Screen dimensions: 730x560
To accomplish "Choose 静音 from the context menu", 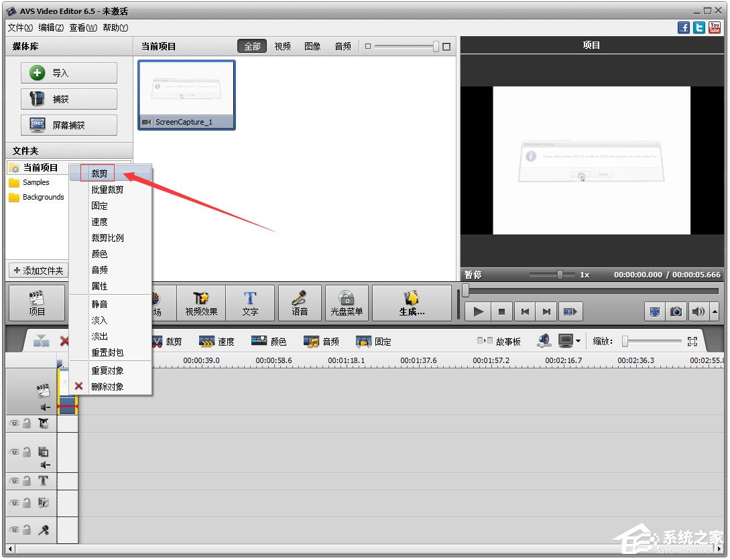I will coord(111,304).
